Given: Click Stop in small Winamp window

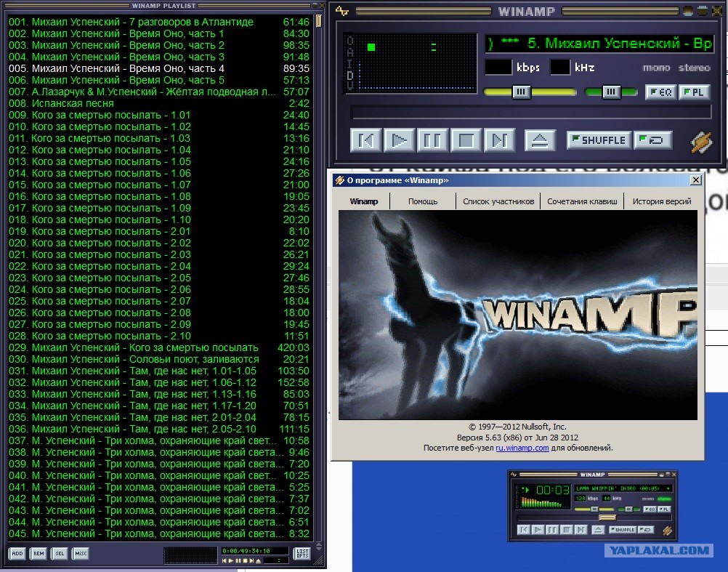Looking at the screenshot, I should (x=566, y=530).
